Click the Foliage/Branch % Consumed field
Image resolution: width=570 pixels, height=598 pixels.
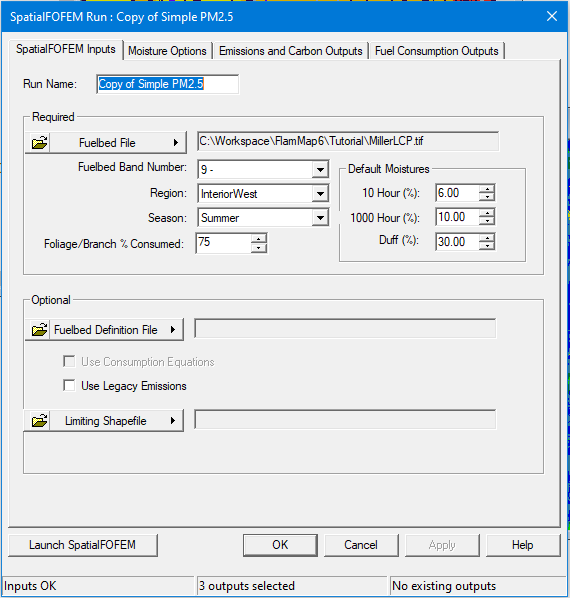pyautogui.click(x=223, y=243)
